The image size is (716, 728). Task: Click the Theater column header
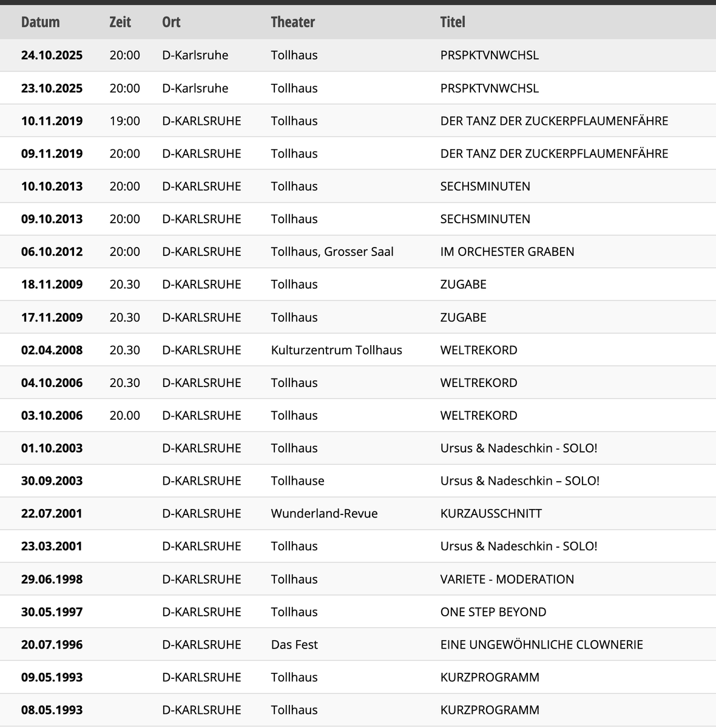292,22
